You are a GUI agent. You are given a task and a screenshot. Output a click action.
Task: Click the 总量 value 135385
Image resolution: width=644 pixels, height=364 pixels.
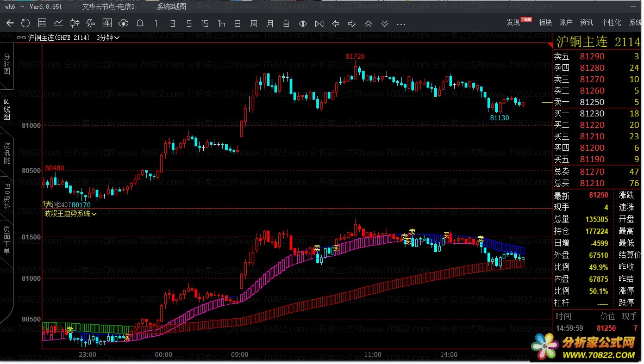click(596, 219)
